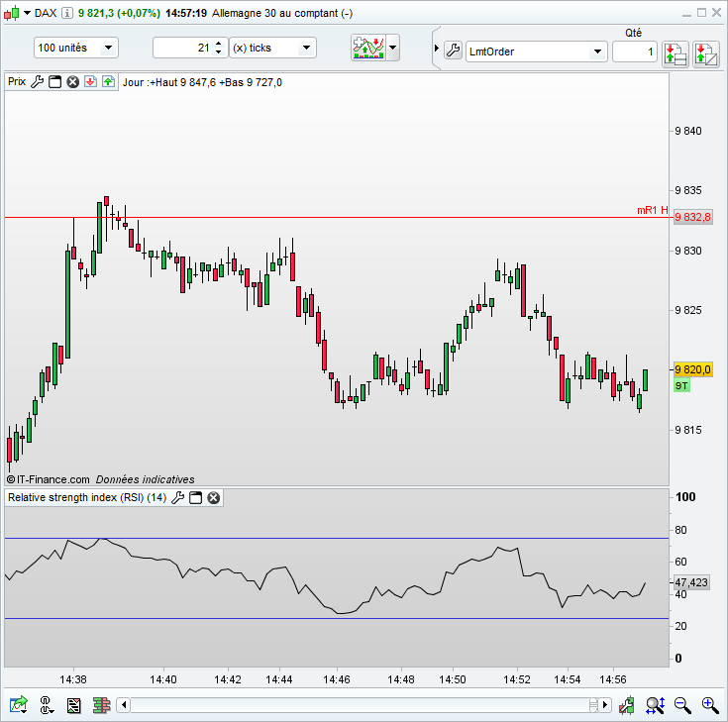The height and width of the screenshot is (722, 728).
Task: Click the second buy/sell order chart icon
Action: (705, 53)
